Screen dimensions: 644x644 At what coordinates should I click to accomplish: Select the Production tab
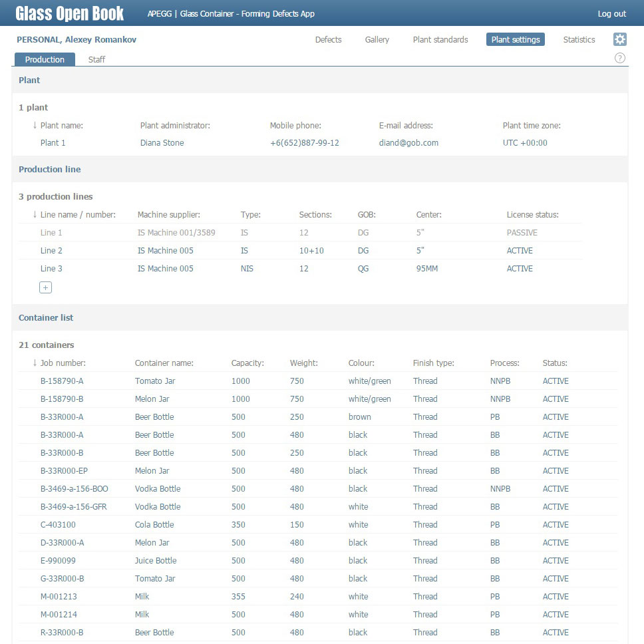coord(45,59)
